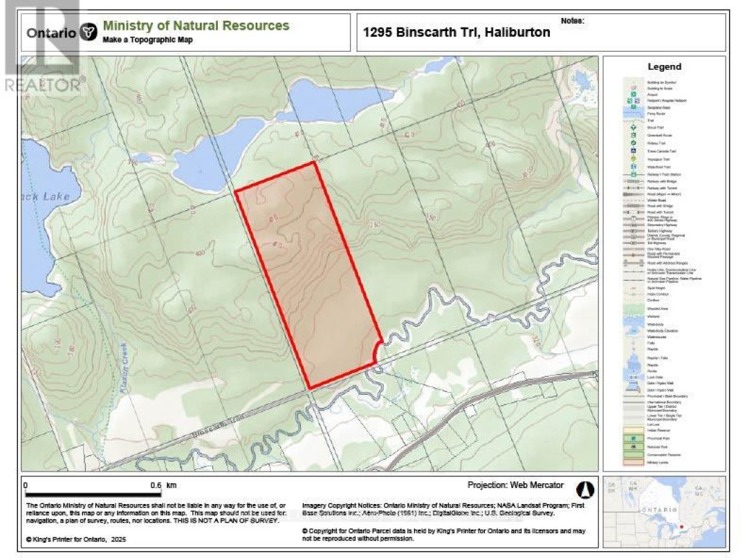747x560 pixels.
Task: Click the 1295 Binscarth Trl, Haliburton title
Action: click(456, 32)
